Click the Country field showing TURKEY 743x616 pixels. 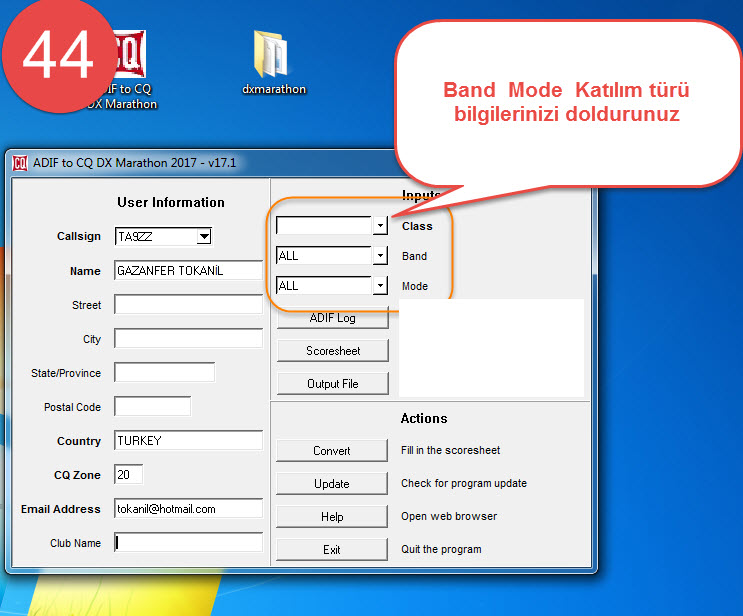(x=188, y=441)
